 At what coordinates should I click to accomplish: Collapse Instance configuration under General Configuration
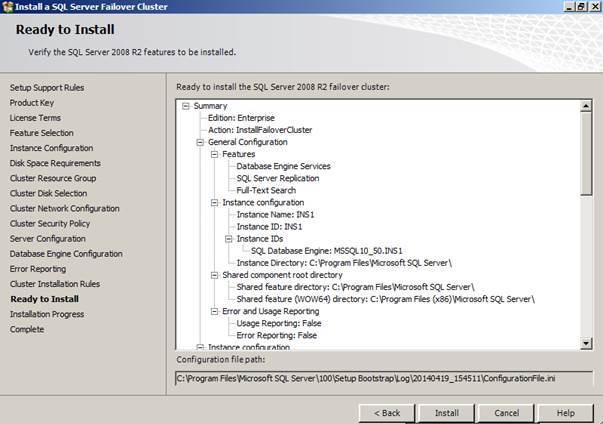pos(214,203)
